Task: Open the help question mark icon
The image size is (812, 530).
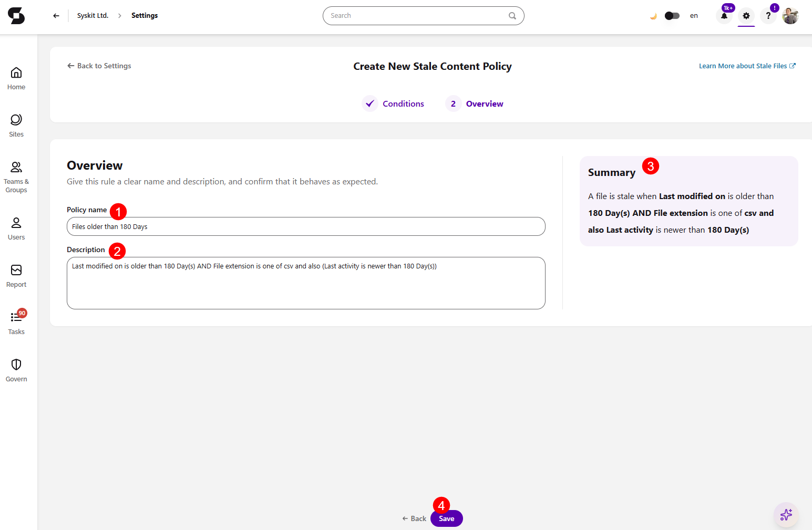Action: click(768, 16)
